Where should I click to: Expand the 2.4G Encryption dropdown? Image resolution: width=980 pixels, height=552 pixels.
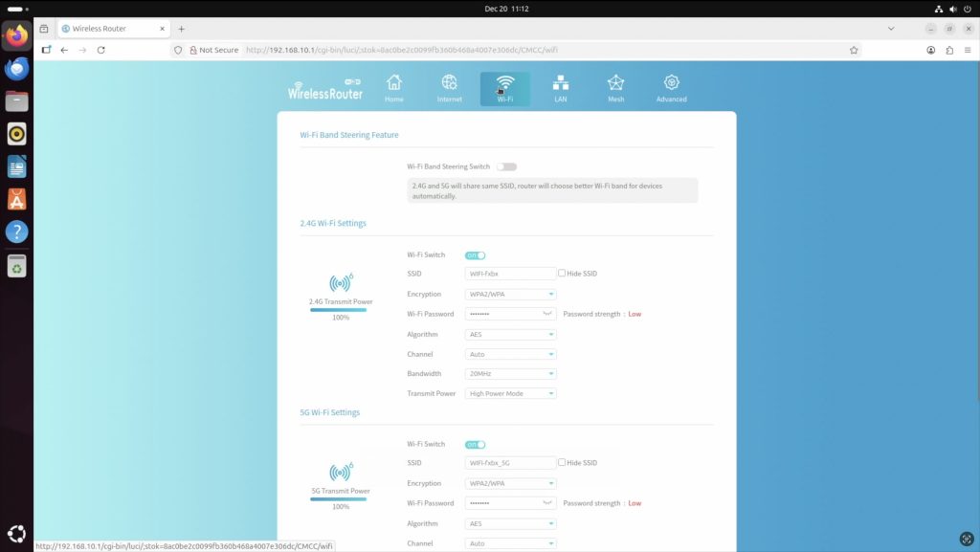pos(510,295)
